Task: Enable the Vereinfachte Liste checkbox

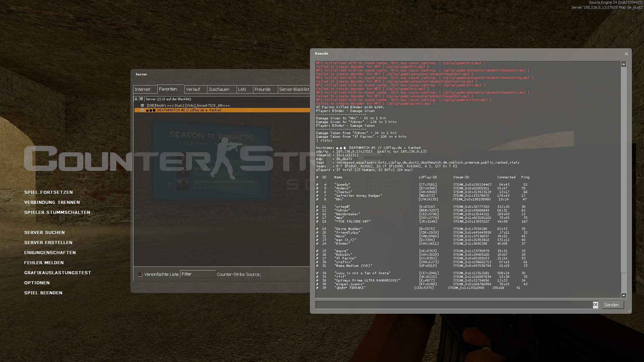Action: tap(140, 275)
